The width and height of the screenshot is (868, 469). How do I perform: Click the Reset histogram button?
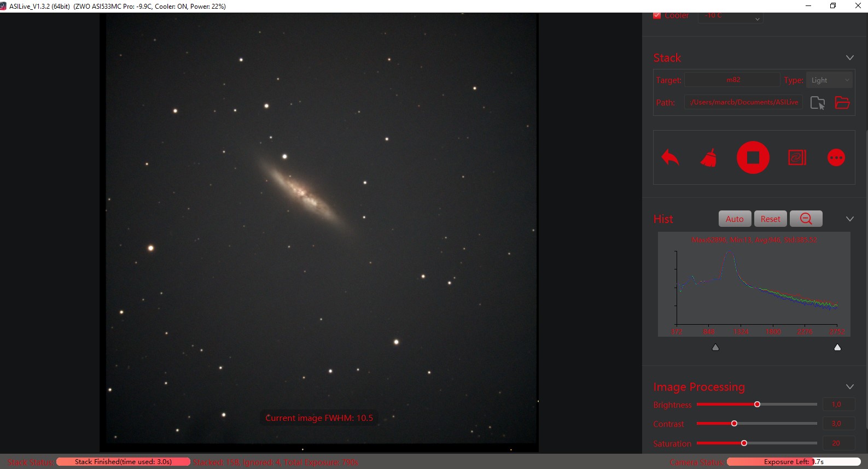click(x=770, y=219)
